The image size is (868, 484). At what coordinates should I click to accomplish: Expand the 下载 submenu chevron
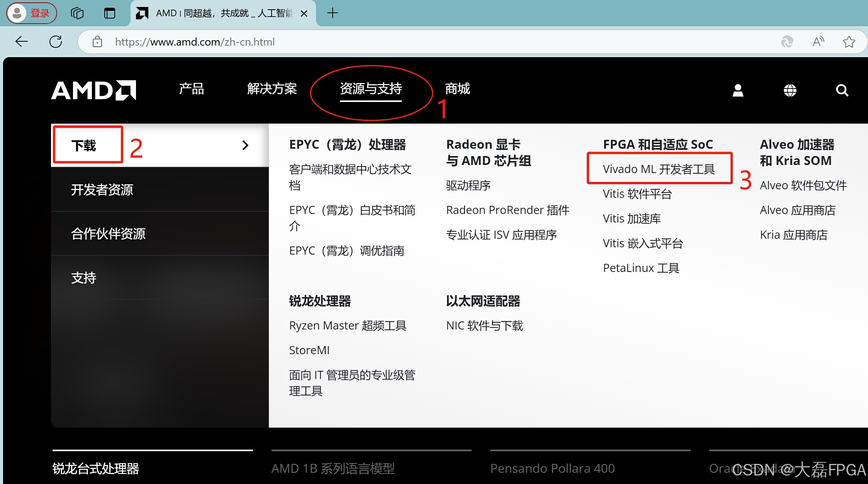click(245, 145)
